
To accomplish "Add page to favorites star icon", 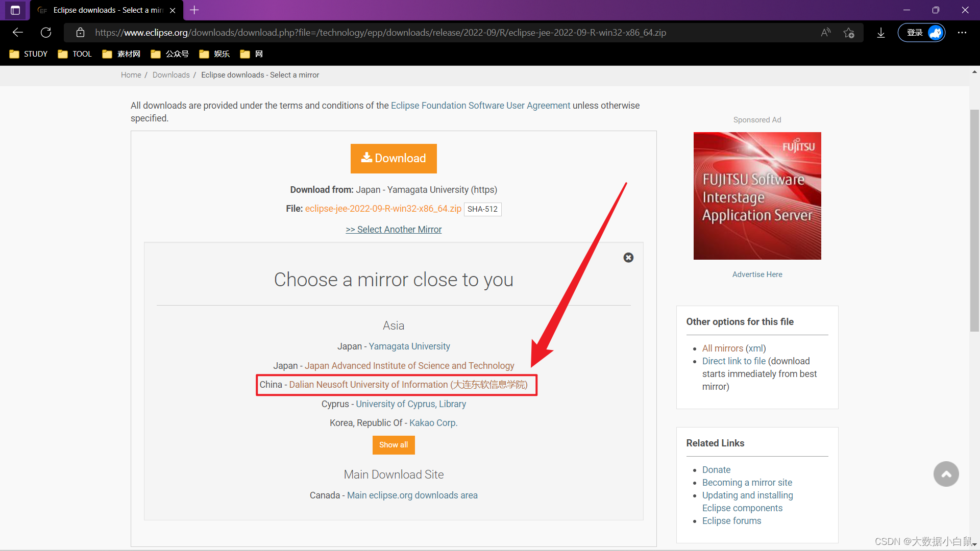I will pyautogui.click(x=849, y=33).
